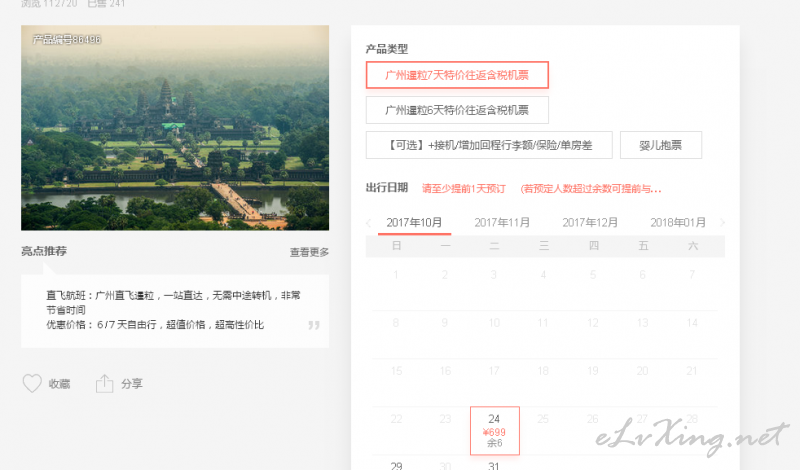Go to previous month with left chevron

[x=368, y=222]
